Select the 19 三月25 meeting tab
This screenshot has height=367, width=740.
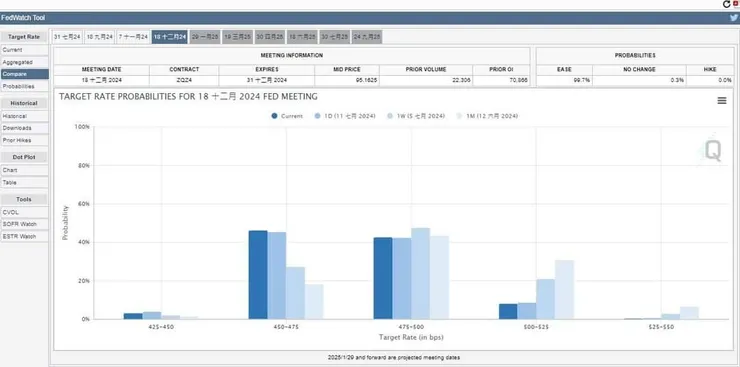pos(237,37)
